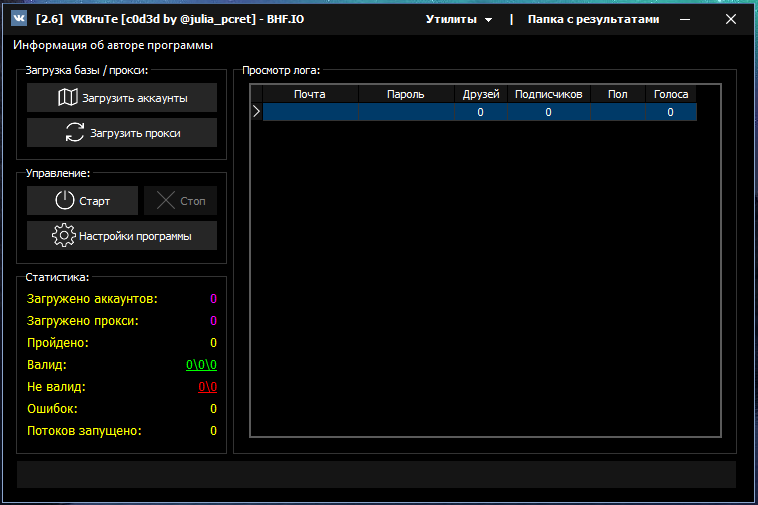
Task: Click the empty status bar at bottom
Action: (376, 474)
